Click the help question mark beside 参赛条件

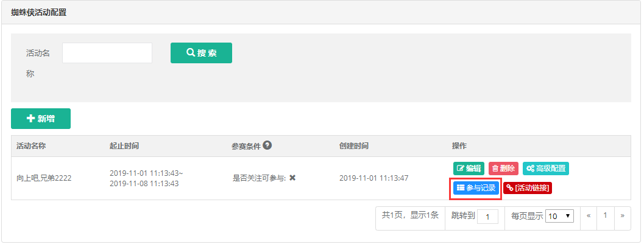click(x=267, y=145)
